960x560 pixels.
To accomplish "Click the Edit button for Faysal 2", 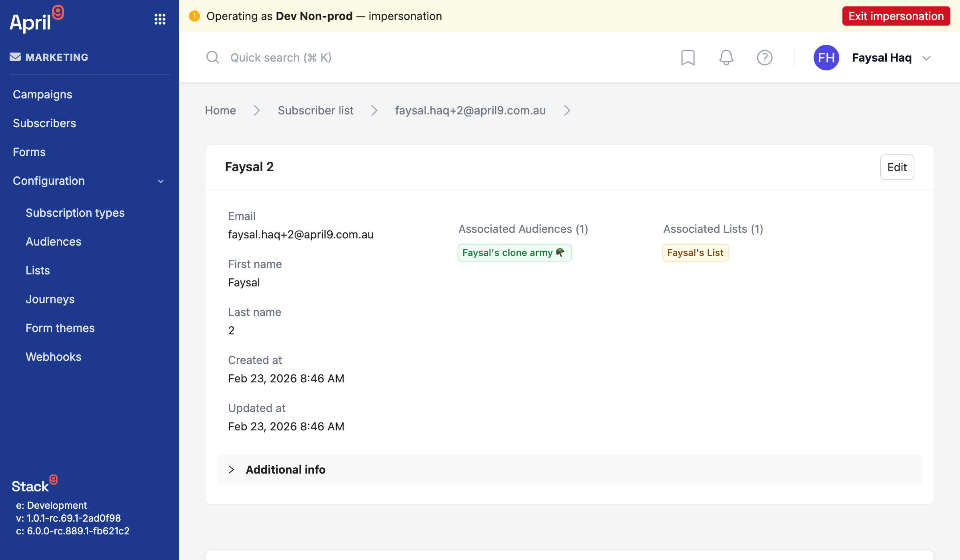I will [897, 167].
